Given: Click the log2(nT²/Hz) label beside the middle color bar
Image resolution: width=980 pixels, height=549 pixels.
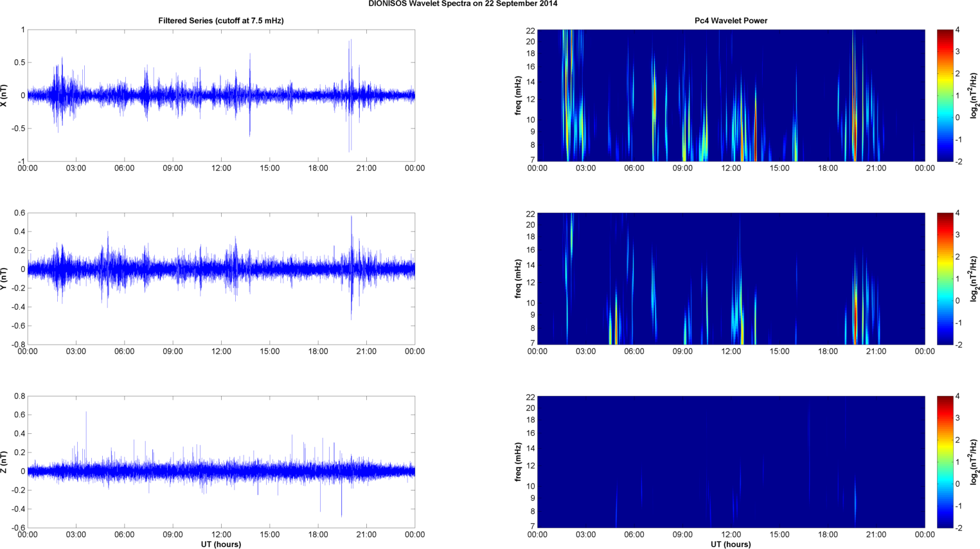Looking at the screenshot, I should click(974, 278).
